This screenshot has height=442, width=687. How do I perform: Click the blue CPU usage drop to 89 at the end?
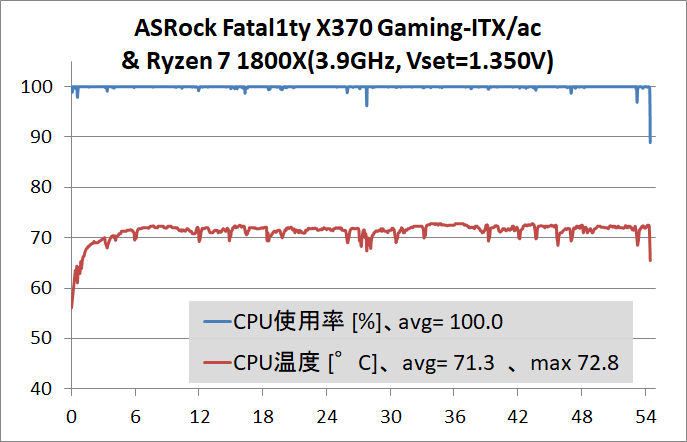(650, 116)
